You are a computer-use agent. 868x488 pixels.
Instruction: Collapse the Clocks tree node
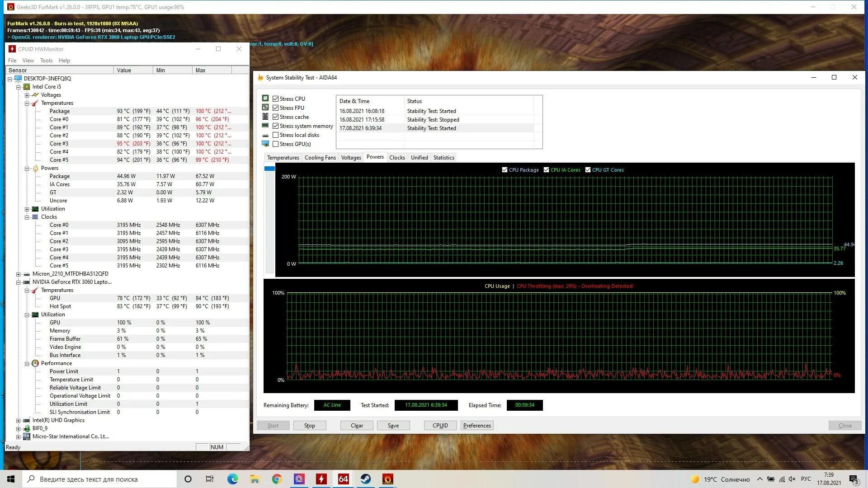[27, 217]
